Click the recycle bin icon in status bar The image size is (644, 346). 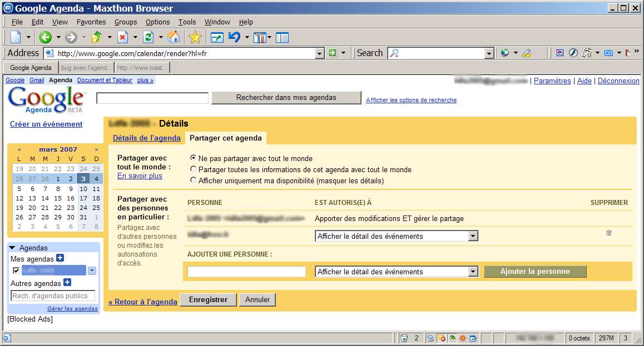click(x=404, y=338)
